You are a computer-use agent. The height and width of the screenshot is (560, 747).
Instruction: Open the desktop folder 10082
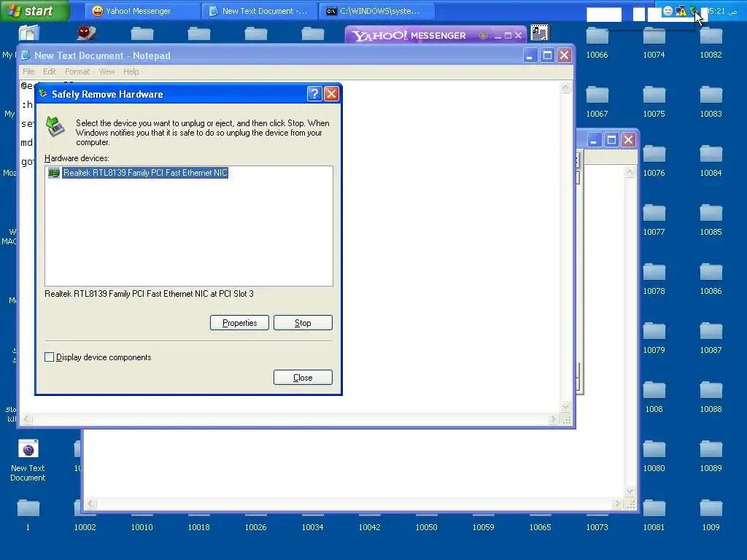click(x=711, y=43)
